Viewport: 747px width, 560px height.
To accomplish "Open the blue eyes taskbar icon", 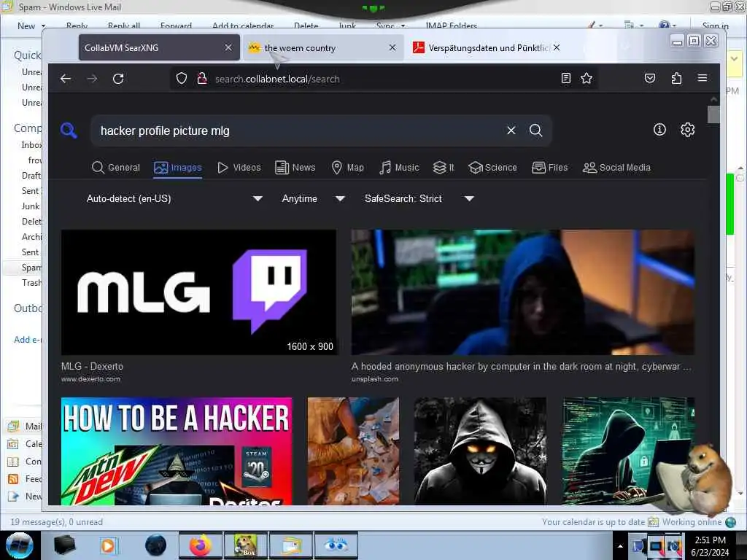I will (336, 545).
